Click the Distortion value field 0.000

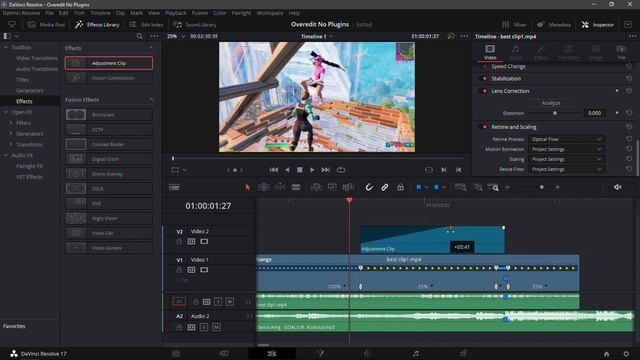point(594,113)
